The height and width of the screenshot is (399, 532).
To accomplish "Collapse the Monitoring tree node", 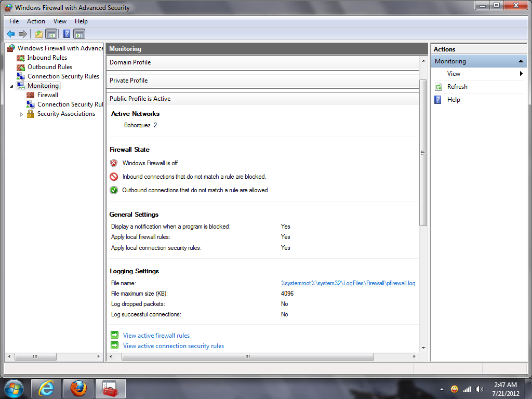I will coord(12,86).
